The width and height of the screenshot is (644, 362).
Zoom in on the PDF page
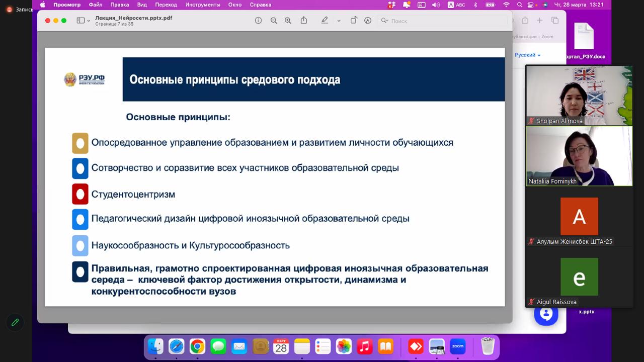pos(288,21)
